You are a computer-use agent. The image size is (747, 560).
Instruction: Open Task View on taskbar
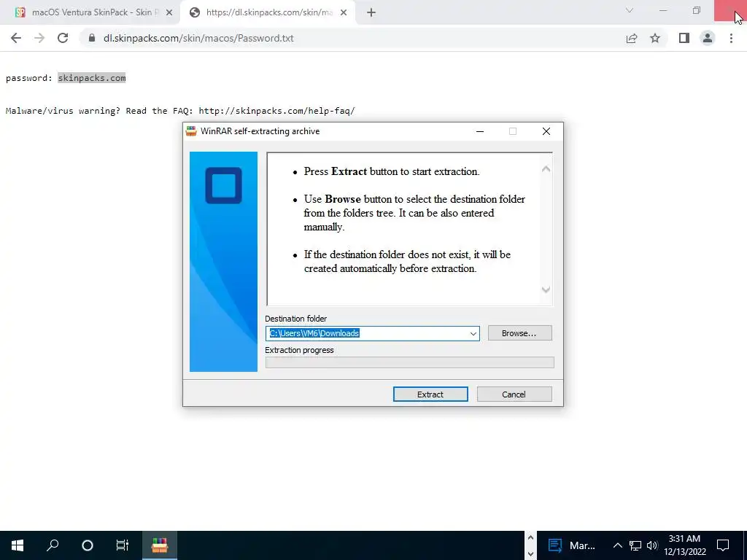(123, 545)
